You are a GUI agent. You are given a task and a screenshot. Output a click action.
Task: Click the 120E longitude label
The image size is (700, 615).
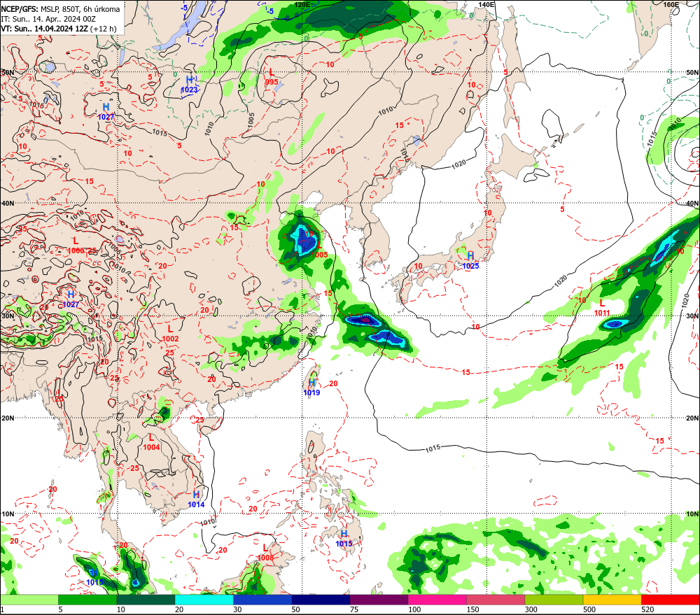(302, 4)
